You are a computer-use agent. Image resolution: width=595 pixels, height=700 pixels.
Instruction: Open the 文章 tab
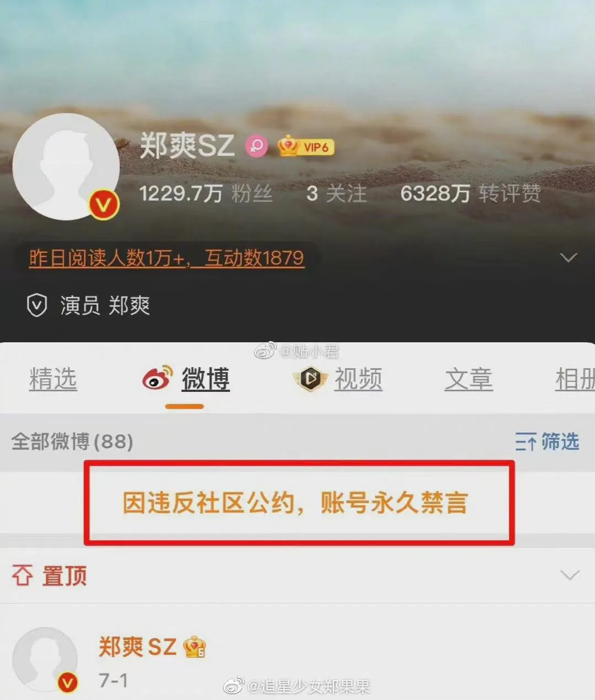(x=469, y=379)
